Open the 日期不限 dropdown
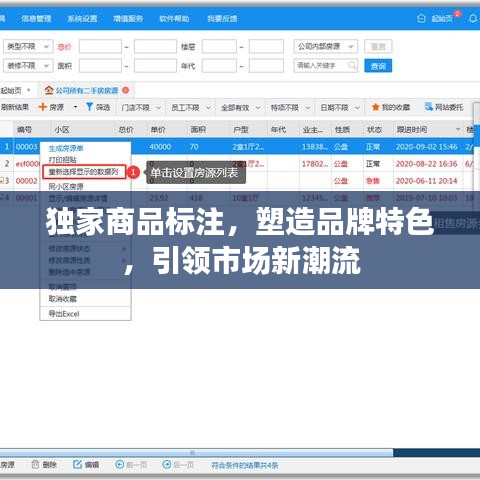 tap(340, 108)
